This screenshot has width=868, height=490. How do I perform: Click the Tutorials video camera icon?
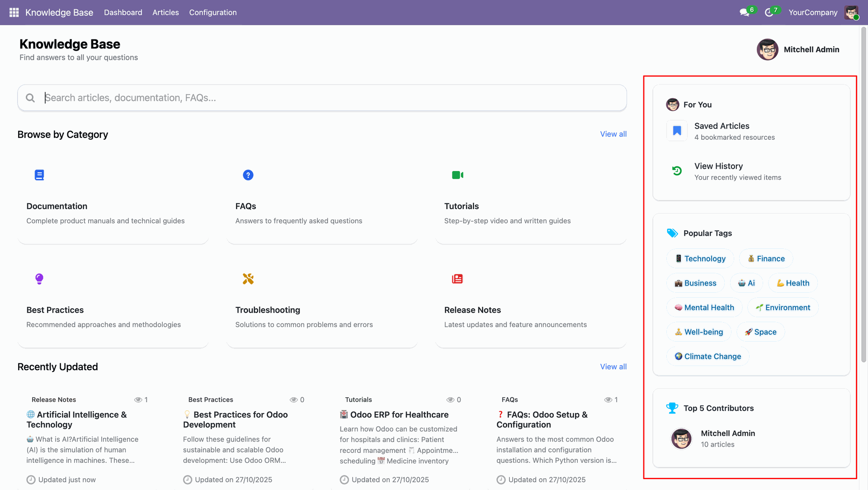[x=457, y=175]
